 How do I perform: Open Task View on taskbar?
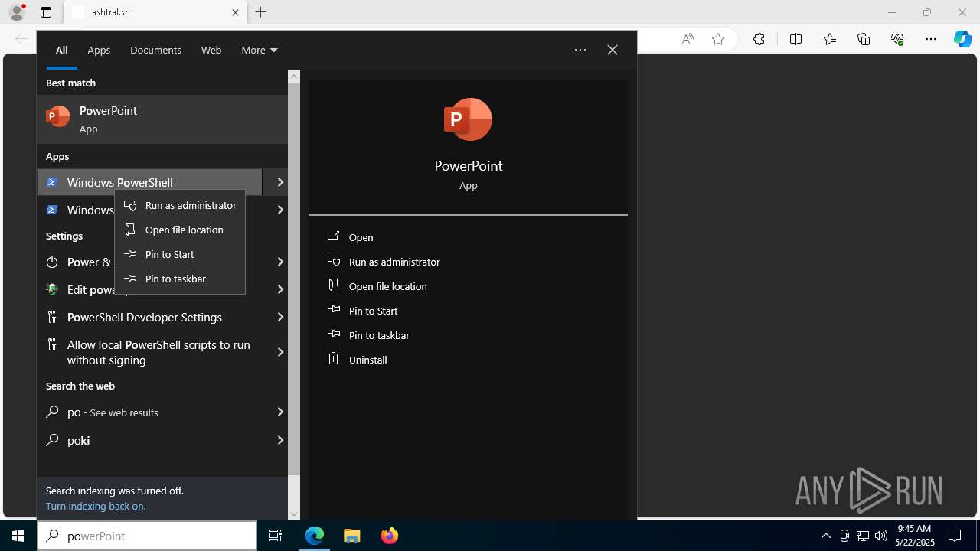(276, 536)
